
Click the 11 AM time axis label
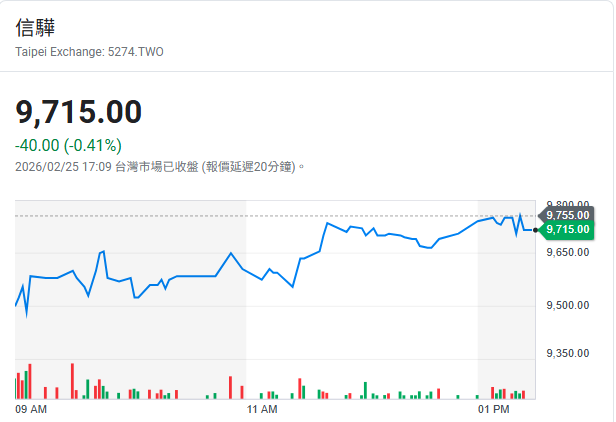pos(261,410)
